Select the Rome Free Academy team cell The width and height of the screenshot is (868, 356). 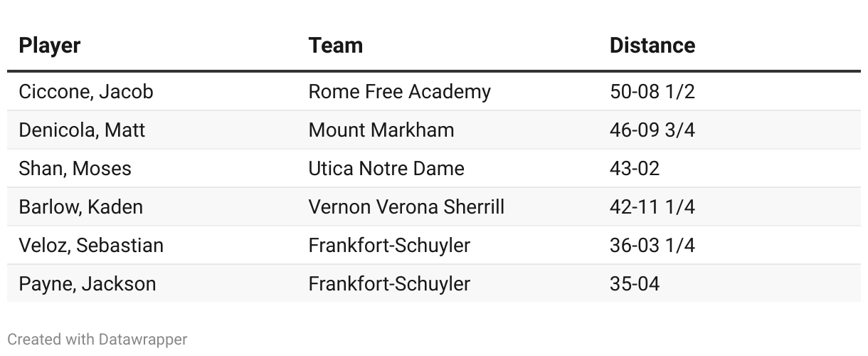[400, 92]
